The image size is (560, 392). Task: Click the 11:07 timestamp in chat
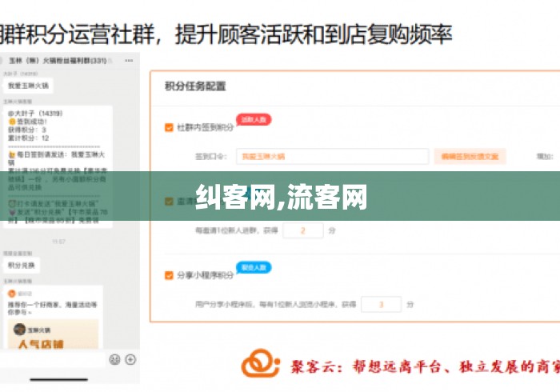(58, 242)
